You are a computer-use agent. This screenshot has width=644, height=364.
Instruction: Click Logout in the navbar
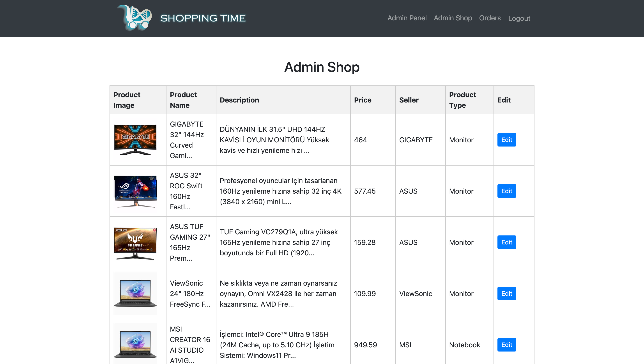click(519, 18)
